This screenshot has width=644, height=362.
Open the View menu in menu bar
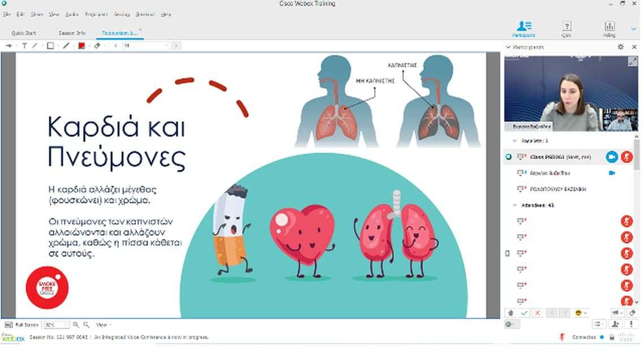pyautogui.click(x=54, y=14)
